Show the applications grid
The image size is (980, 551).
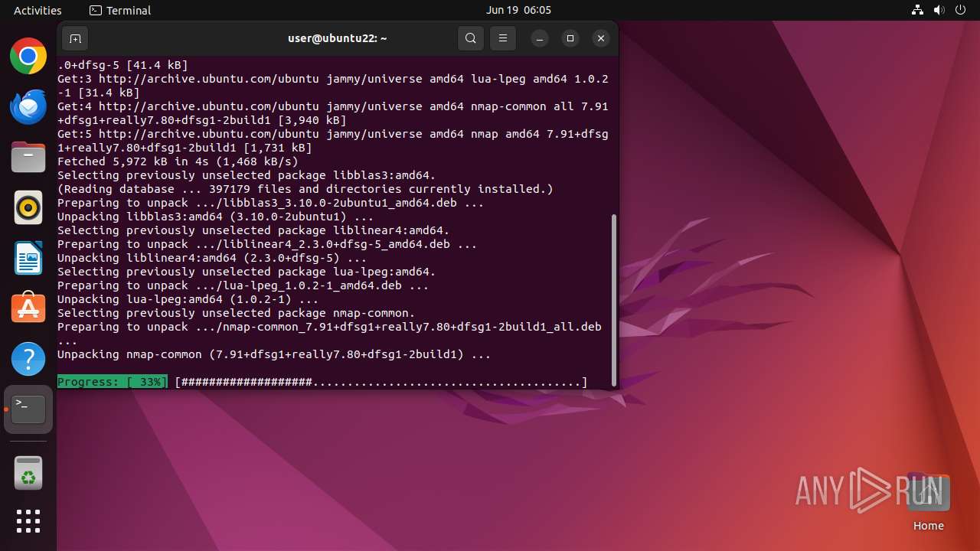[x=28, y=521]
